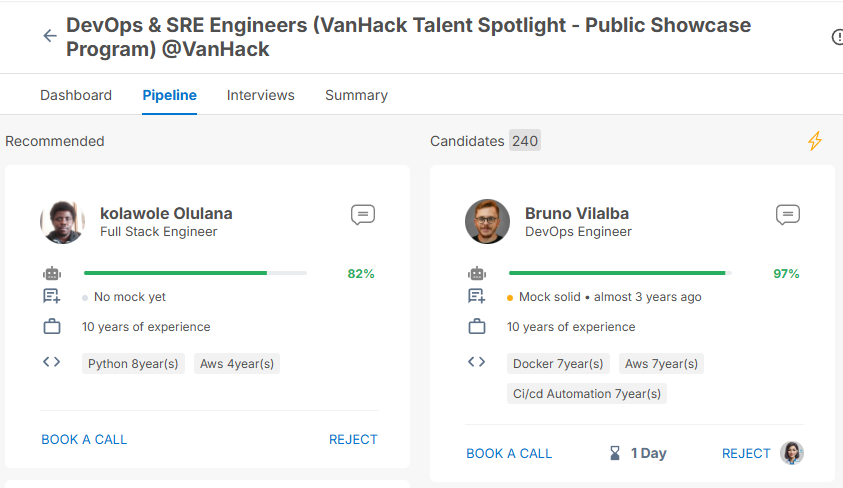Book a call with kolawole Olulana
The image size is (843, 488).
tap(84, 439)
